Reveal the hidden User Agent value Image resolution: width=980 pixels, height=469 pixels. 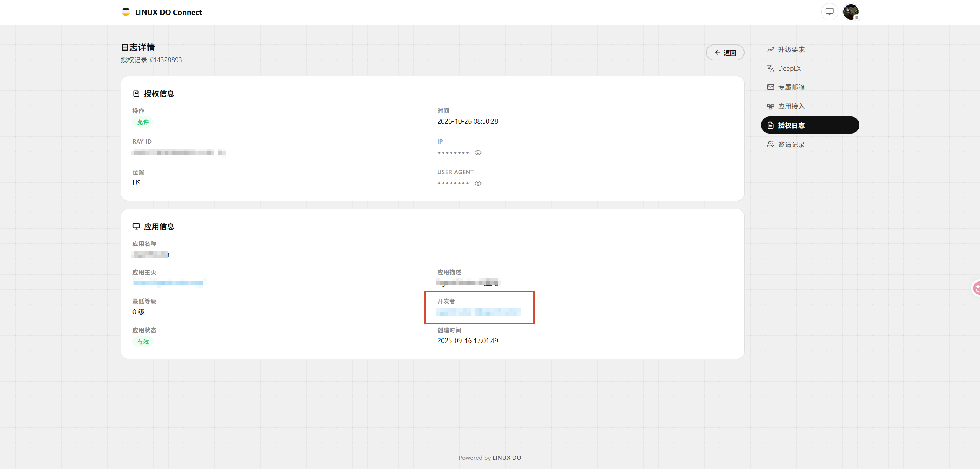pos(478,183)
